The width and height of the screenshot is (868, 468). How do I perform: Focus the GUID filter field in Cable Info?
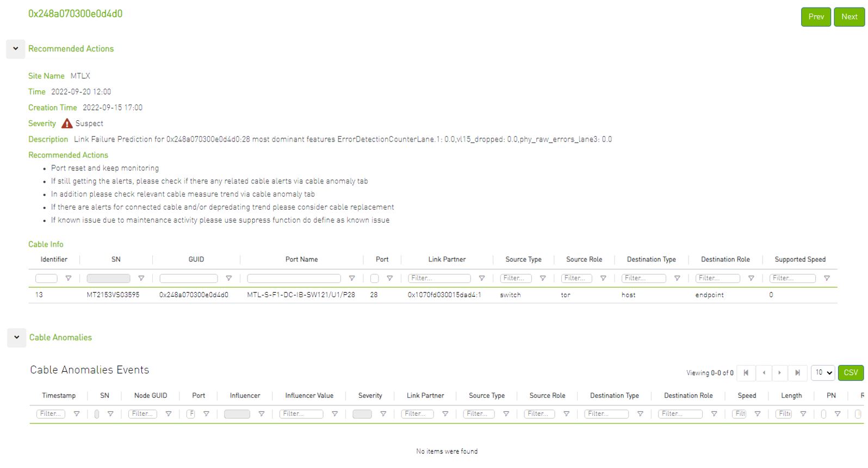[x=188, y=279]
